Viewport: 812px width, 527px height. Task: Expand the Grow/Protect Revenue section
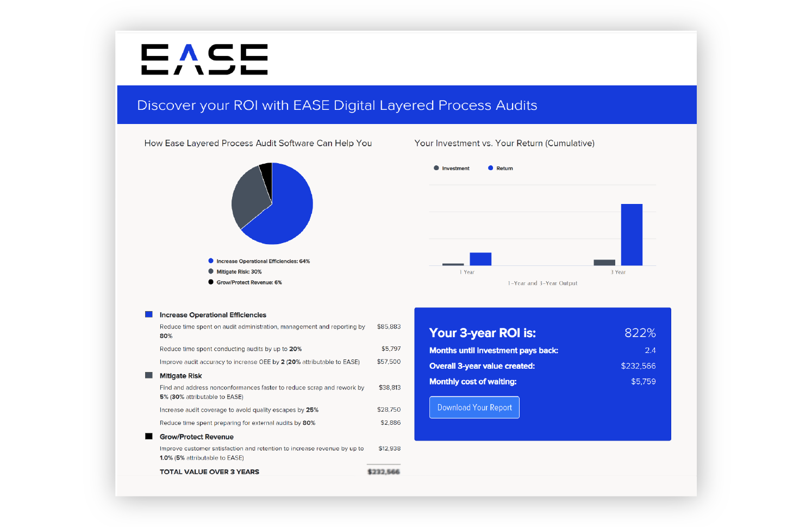click(x=196, y=436)
